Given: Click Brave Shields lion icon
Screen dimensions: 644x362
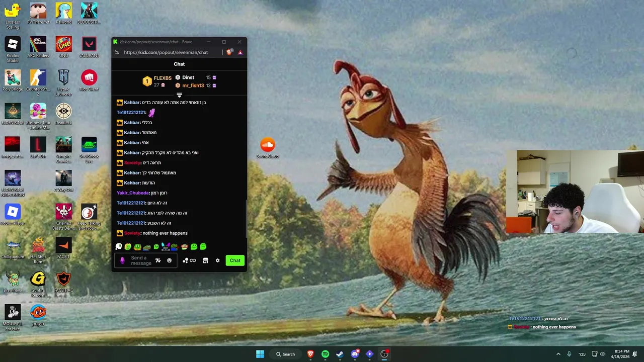Looking at the screenshot, I should (x=229, y=52).
